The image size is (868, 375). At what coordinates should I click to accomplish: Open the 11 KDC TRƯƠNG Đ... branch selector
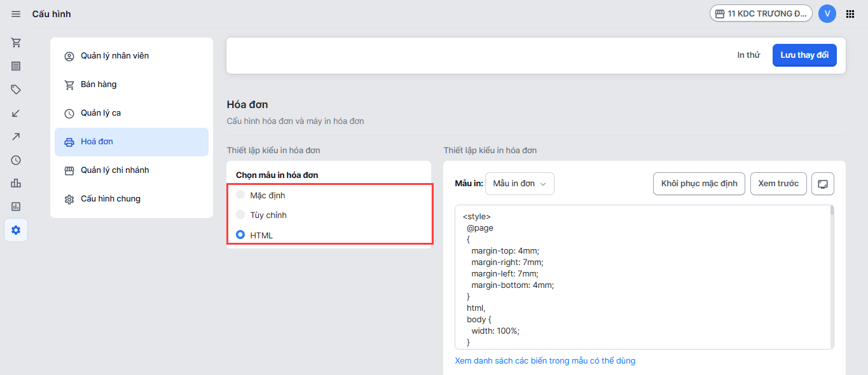(x=761, y=13)
